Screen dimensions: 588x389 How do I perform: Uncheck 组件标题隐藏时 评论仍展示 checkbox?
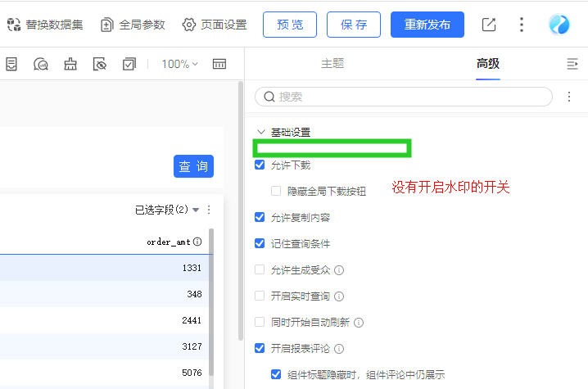(276, 374)
